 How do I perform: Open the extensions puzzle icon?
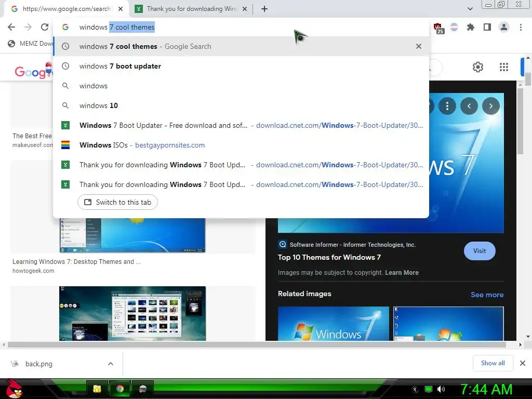pos(471,27)
